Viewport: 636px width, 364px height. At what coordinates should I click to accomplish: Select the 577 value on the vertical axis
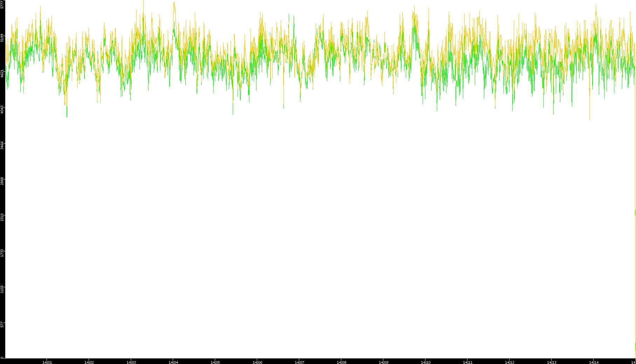coord(2,325)
